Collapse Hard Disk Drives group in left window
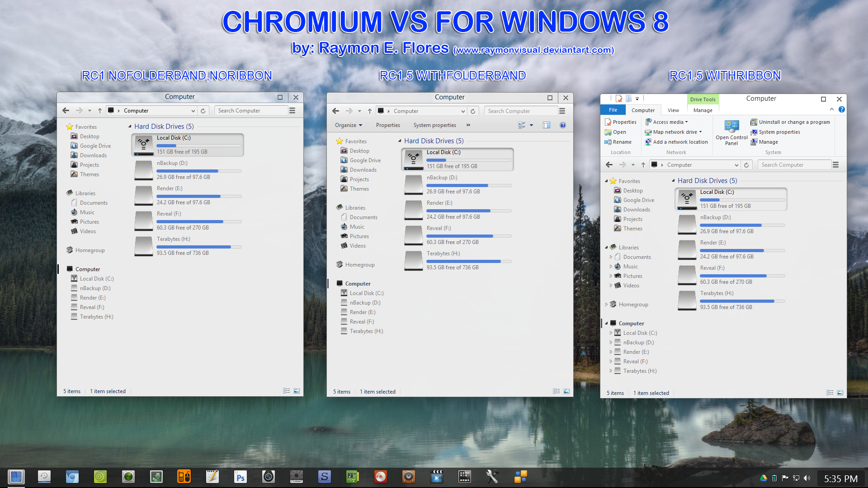The height and width of the screenshot is (488, 868). [130, 127]
